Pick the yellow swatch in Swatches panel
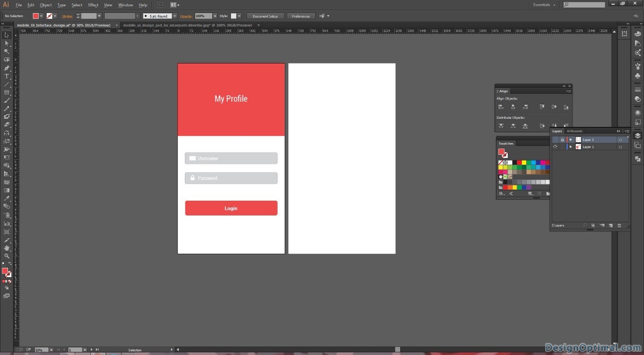This screenshot has height=355, width=644. pos(523,162)
